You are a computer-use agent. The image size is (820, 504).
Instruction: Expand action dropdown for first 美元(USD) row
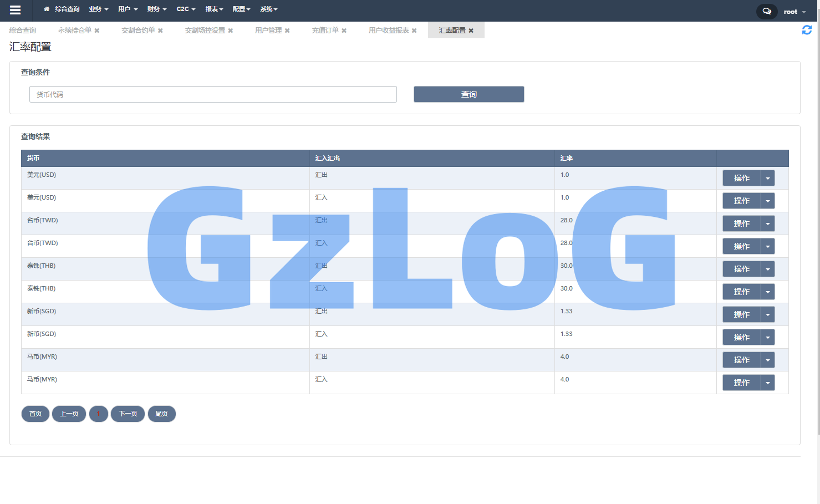767,178
